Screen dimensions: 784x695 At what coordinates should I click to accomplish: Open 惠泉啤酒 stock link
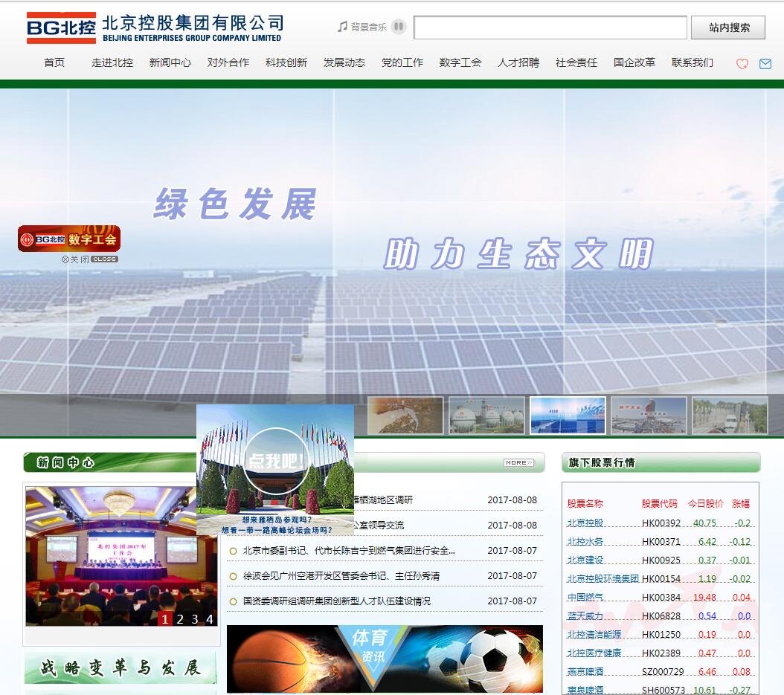tap(585, 690)
